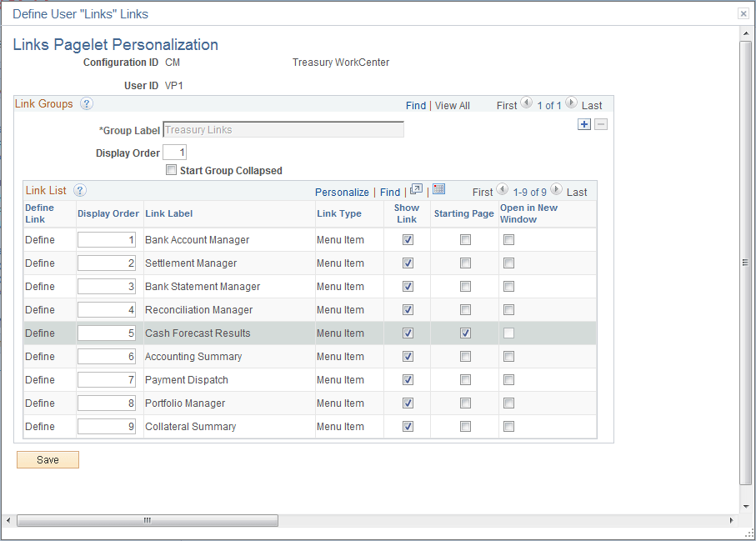Click the previous arrow in Link Groups navigation
Screen dimensions: 756x541
[525, 104]
